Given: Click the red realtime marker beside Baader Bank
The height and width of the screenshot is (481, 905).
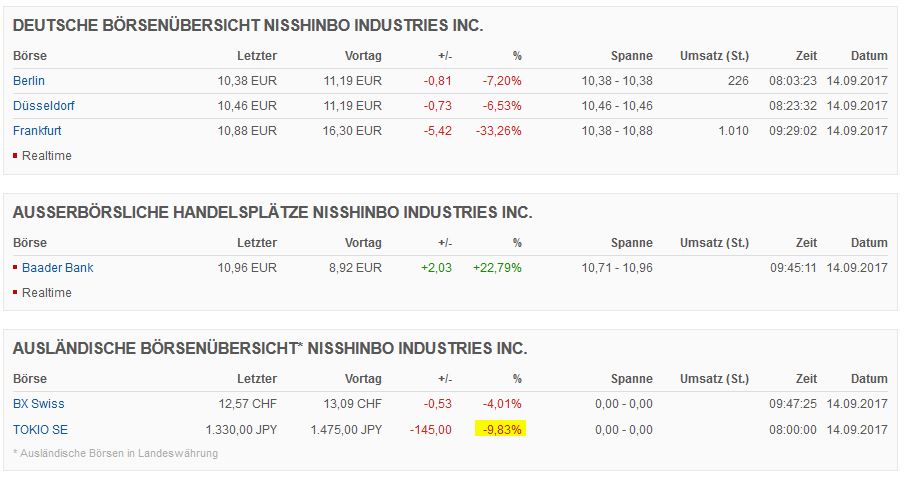Looking at the screenshot, I should coord(16,268).
